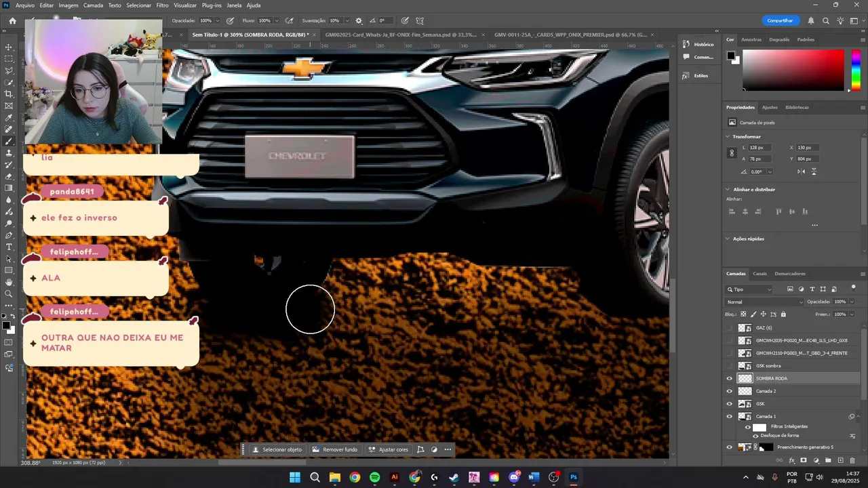Screen dimensions: 868x488
Task: Click Remover fundo button
Action: pyautogui.click(x=334, y=449)
